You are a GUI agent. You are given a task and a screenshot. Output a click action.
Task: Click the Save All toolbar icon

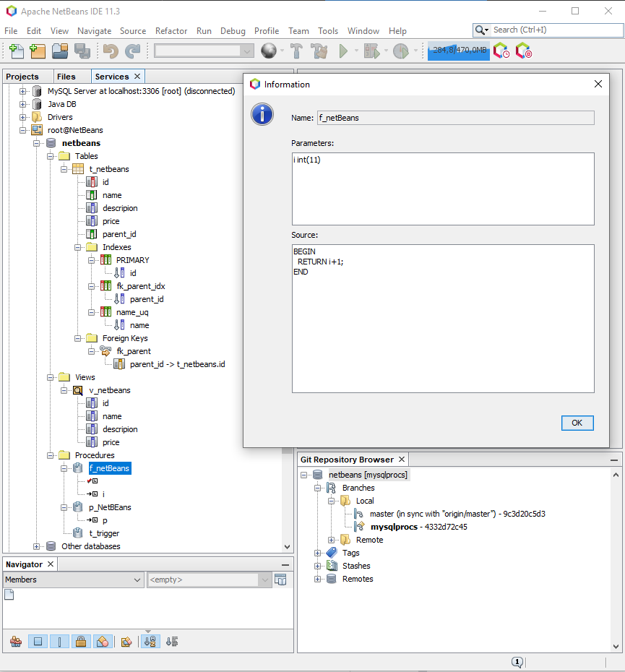82,51
